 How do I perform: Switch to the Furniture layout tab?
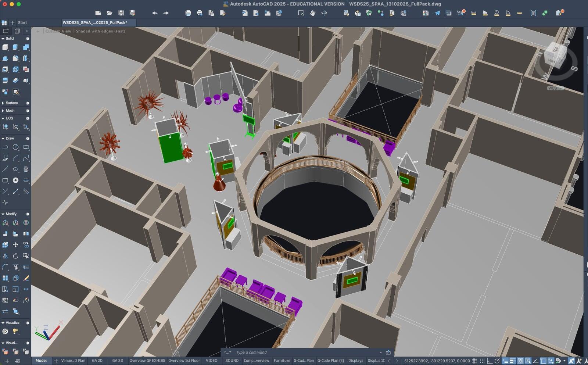point(282,361)
